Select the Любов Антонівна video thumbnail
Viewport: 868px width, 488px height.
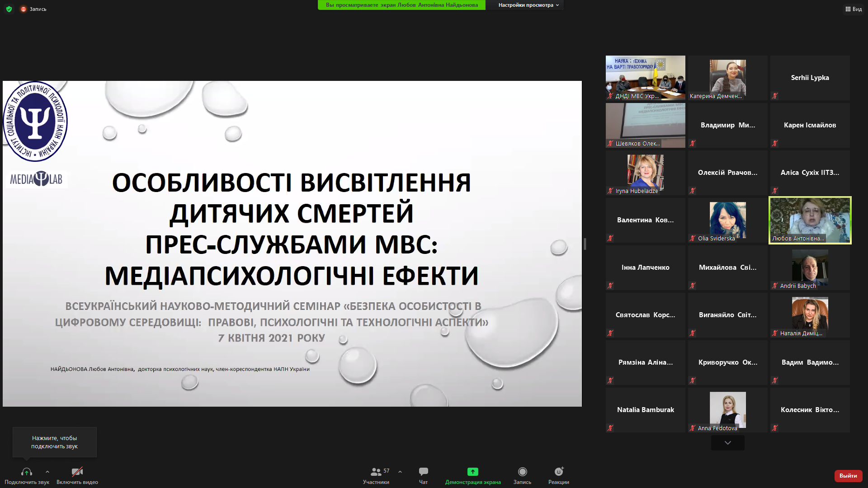[x=810, y=220]
